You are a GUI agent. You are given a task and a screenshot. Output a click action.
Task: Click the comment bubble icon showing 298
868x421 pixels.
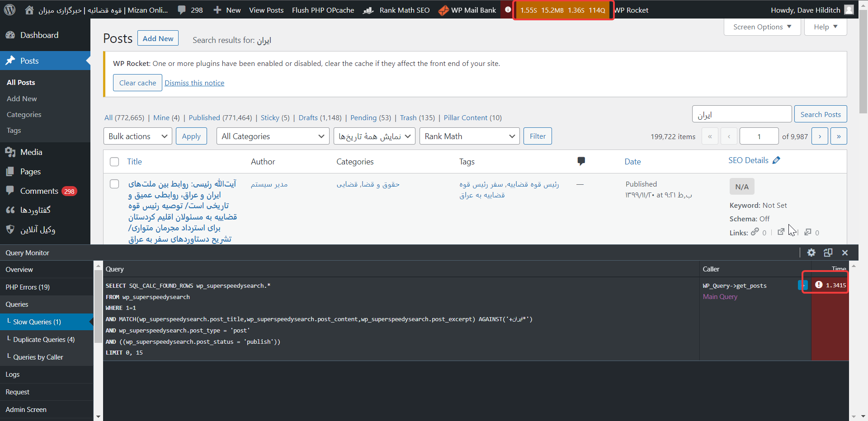point(182,10)
